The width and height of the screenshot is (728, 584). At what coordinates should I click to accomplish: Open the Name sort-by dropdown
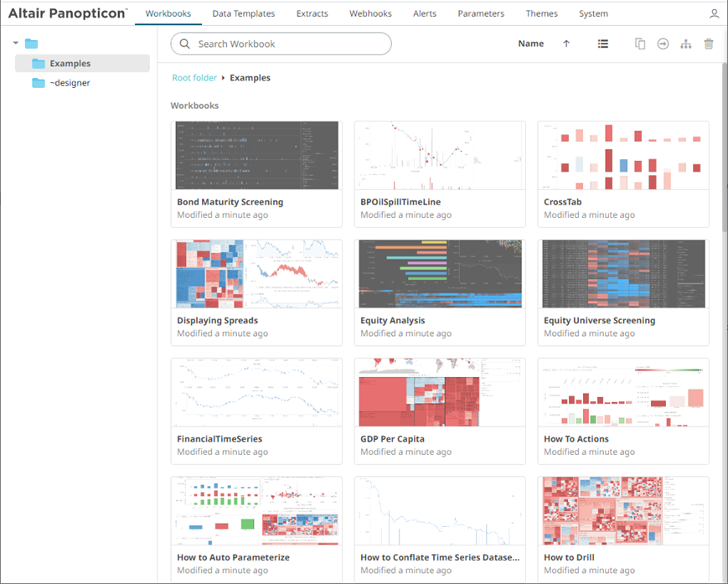530,44
